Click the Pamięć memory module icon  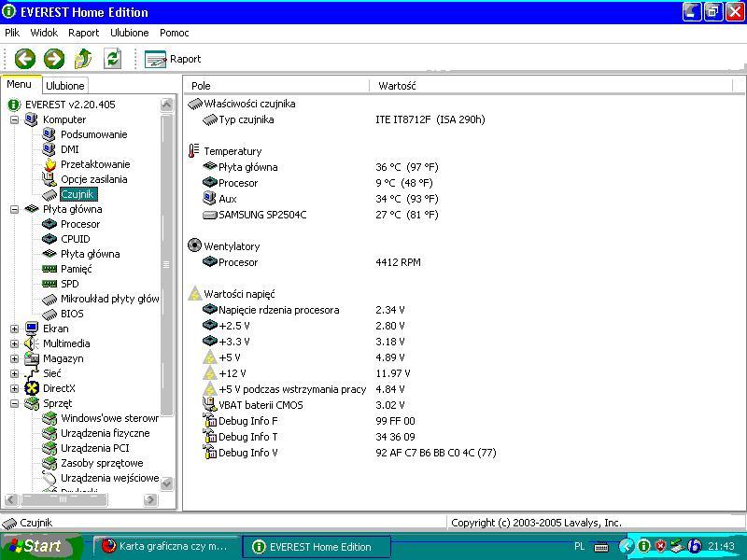pyautogui.click(x=49, y=269)
